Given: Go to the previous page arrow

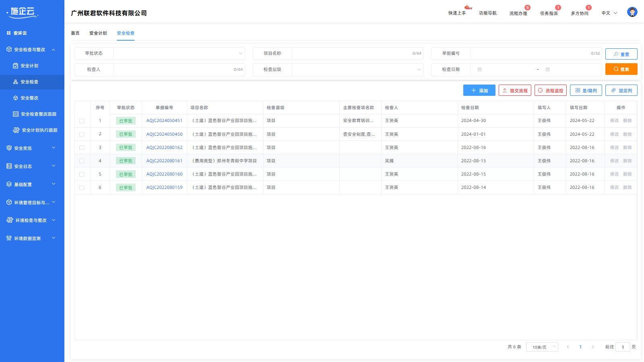Looking at the screenshot, I should (568, 347).
